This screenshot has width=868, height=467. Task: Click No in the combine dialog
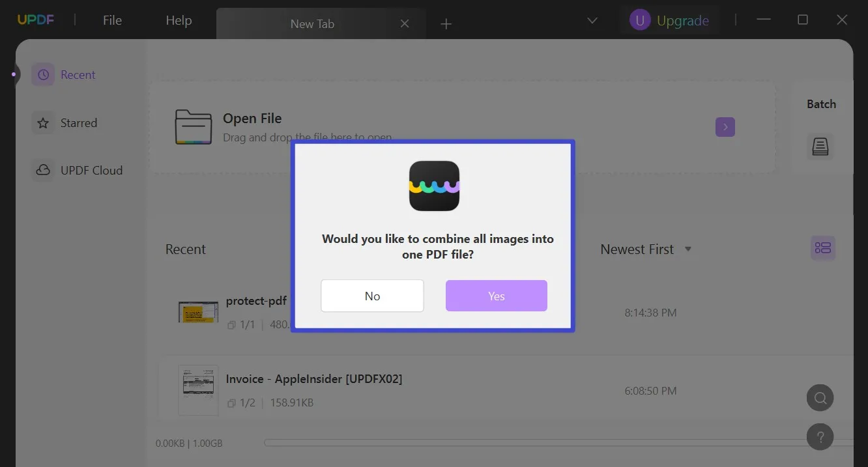coord(372,296)
